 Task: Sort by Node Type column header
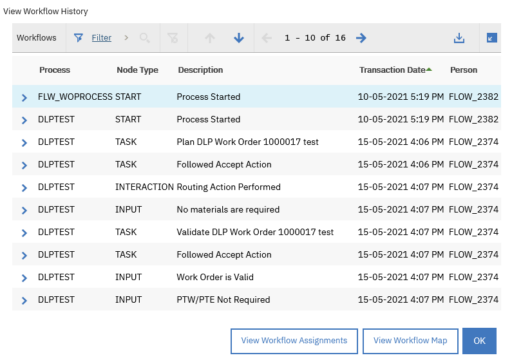(137, 70)
